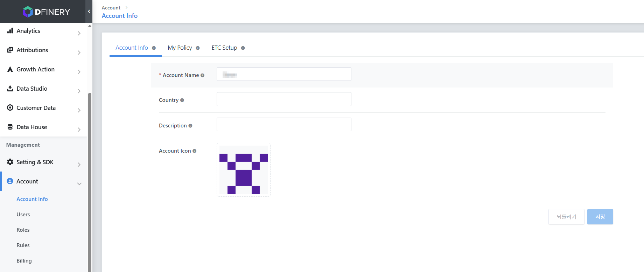The width and height of the screenshot is (644, 272).
Task: Click the Attributions sidebar icon
Action: [10, 50]
